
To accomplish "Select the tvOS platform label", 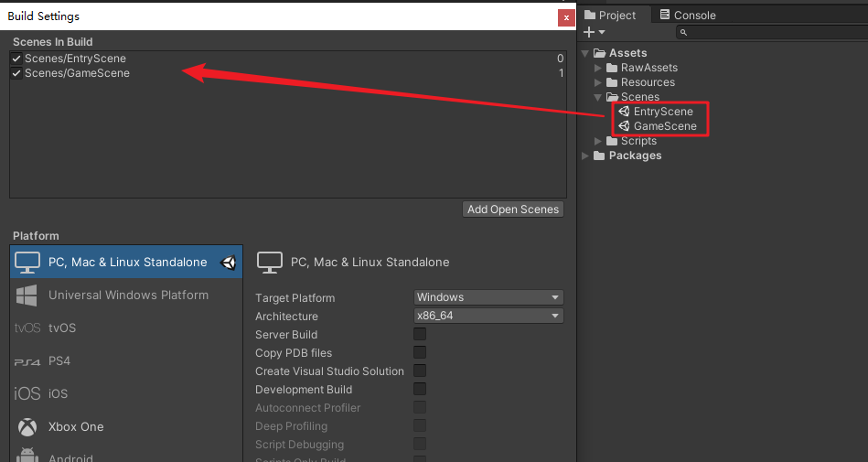I will pyautogui.click(x=62, y=328).
